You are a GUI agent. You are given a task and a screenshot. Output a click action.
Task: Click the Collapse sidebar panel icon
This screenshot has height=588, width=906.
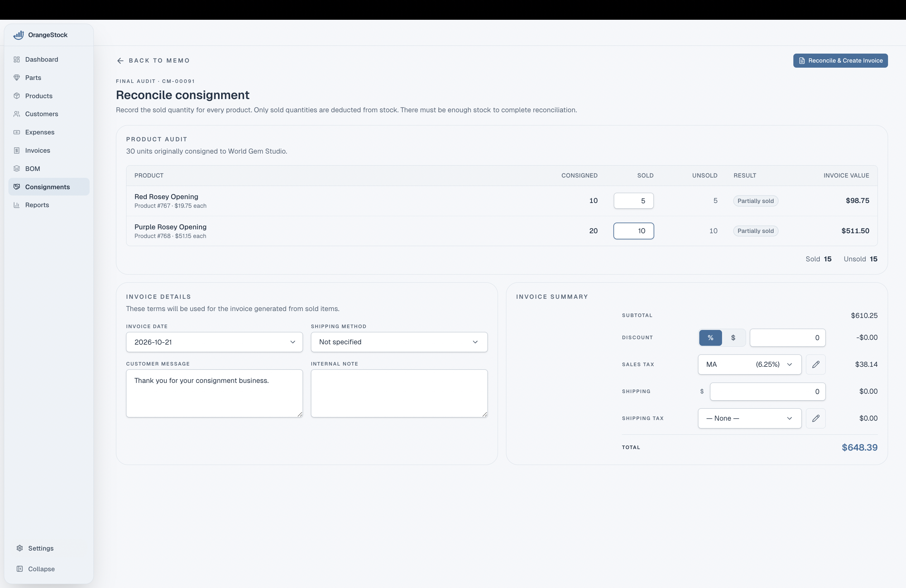[x=20, y=569]
